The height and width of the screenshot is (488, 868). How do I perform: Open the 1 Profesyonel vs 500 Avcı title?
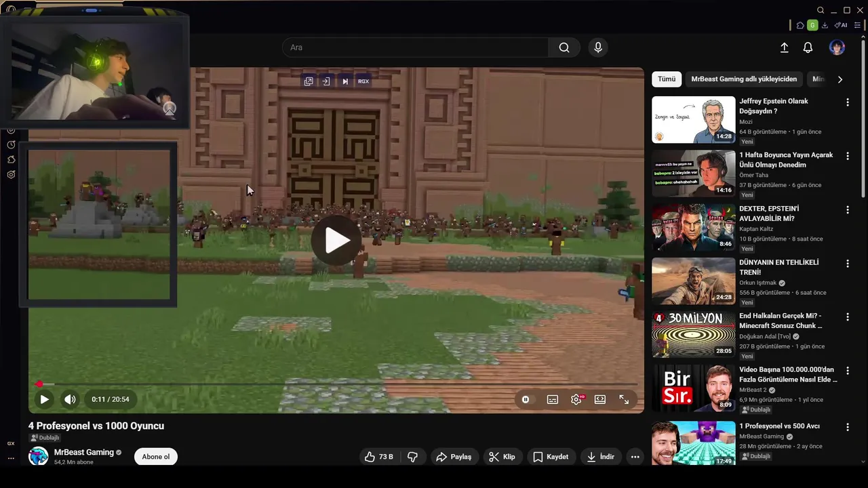pyautogui.click(x=779, y=426)
